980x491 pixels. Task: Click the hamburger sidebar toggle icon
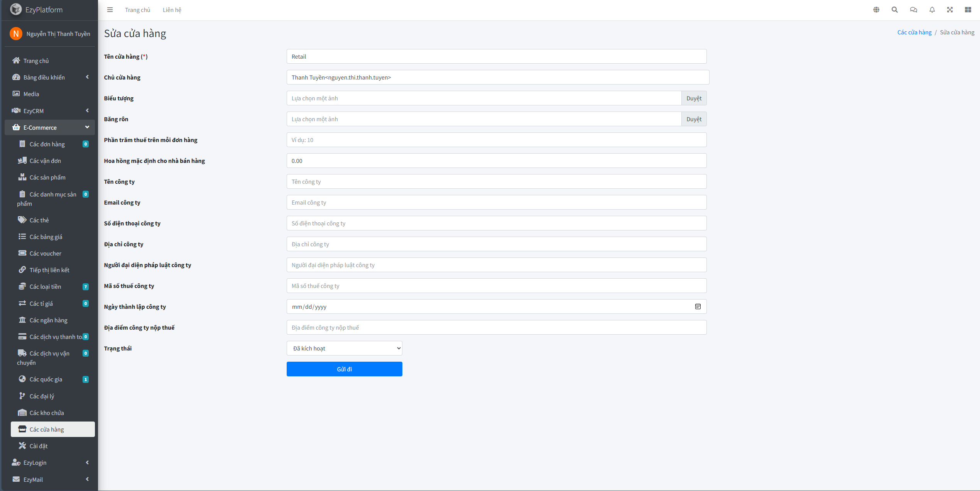click(110, 10)
